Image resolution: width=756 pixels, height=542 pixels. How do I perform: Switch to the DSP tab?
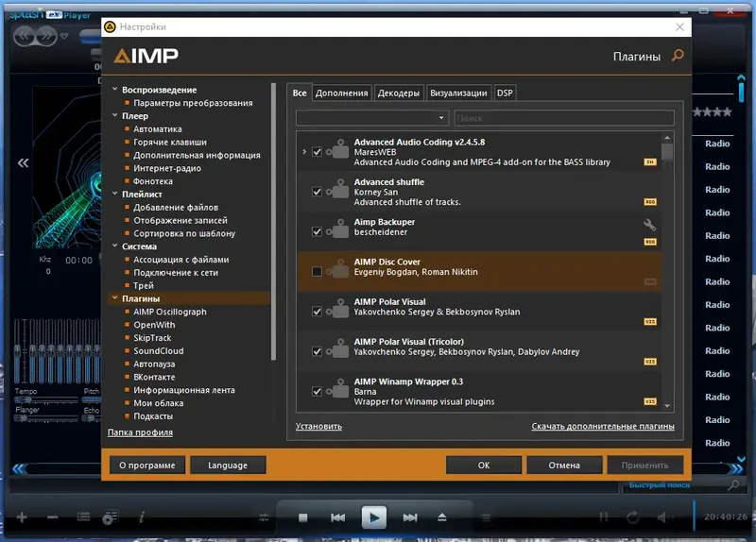[505, 93]
